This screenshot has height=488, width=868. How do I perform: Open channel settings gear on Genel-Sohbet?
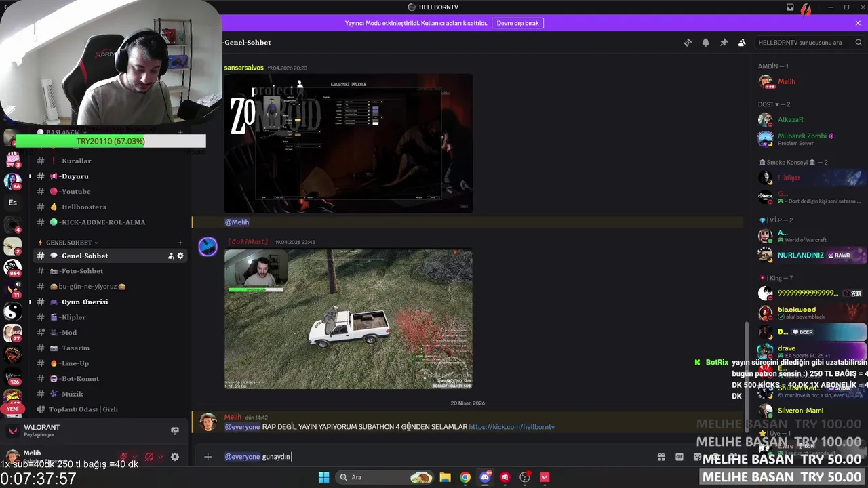180,256
